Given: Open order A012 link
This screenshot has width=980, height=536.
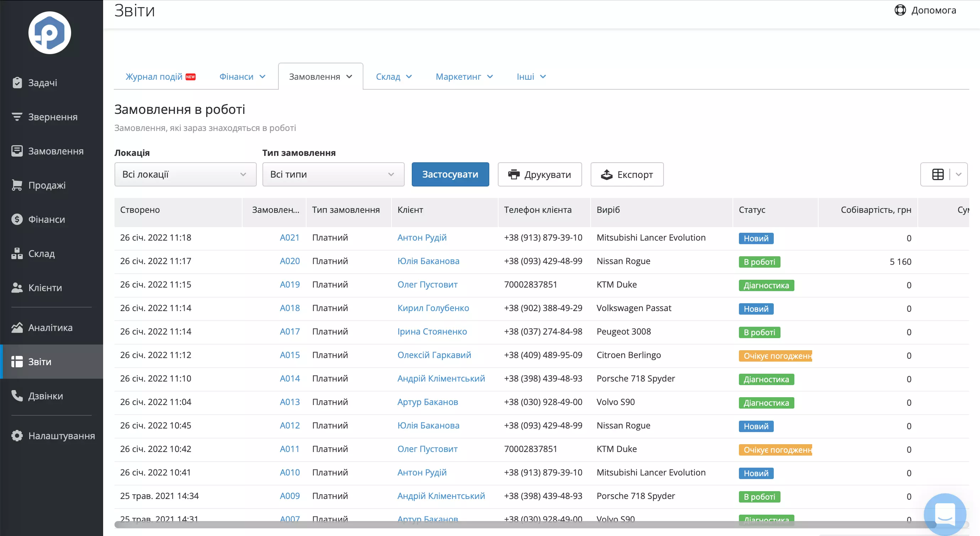Looking at the screenshot, I should 289,425.
